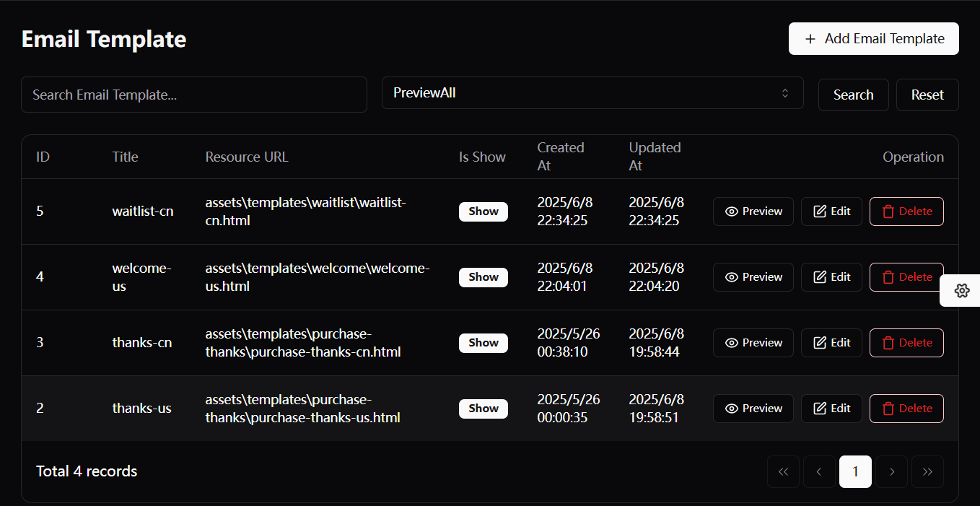Open the PreviewAll dropdown
This screenshot has width=980, height=506.
tap(592, 93)
